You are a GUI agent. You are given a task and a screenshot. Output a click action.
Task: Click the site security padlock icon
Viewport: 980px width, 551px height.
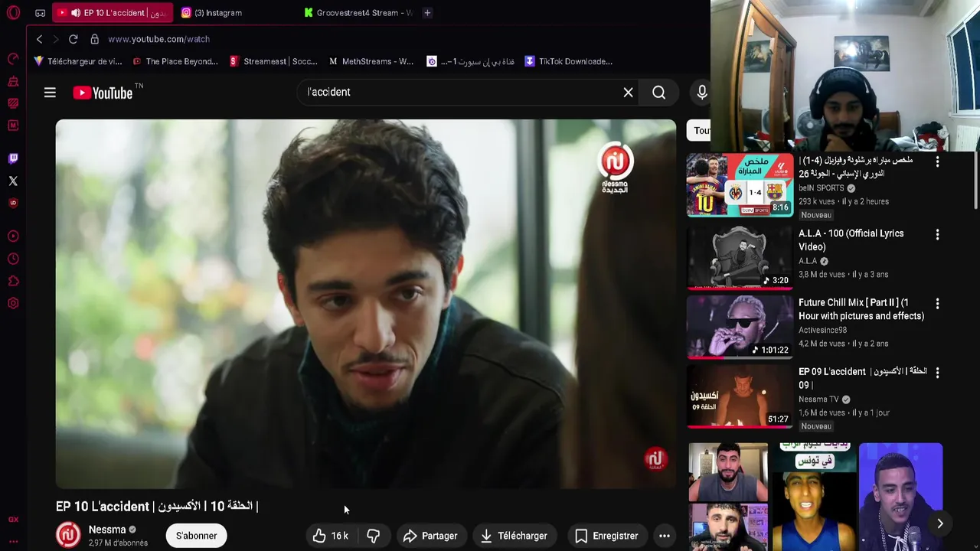click(94, 39)
